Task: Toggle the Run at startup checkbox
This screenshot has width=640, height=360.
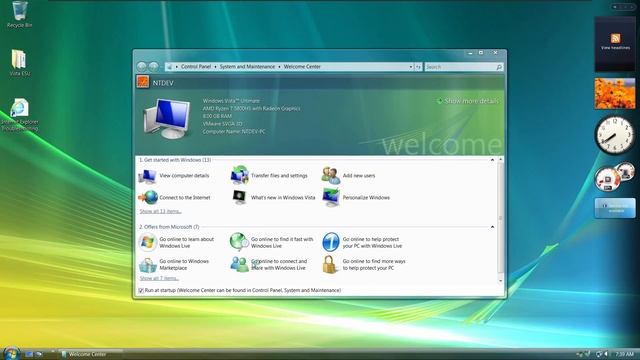Action: click(x=141, y=291)
